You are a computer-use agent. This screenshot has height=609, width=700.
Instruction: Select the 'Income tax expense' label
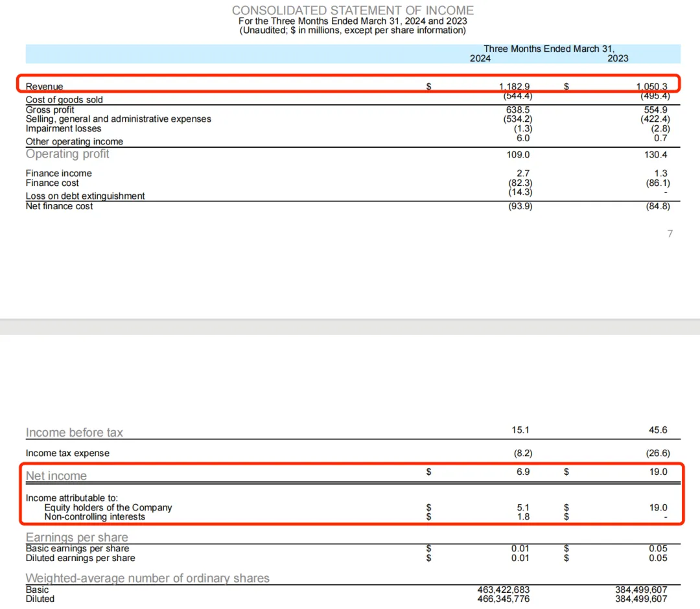[x=67, y=454]
